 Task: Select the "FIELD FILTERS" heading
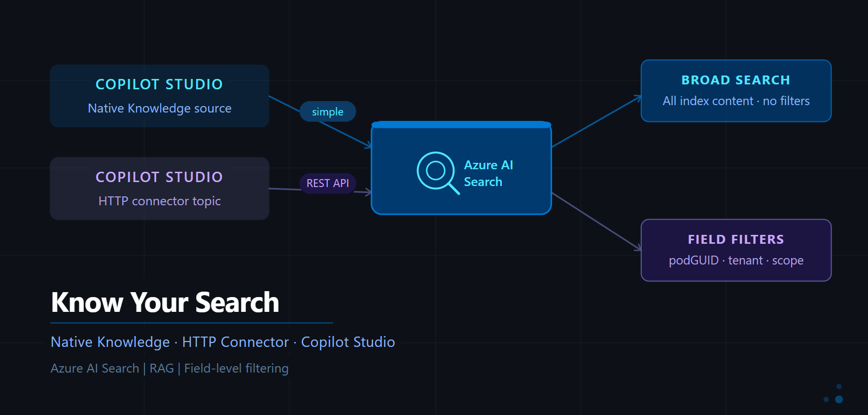click(735, 239)
